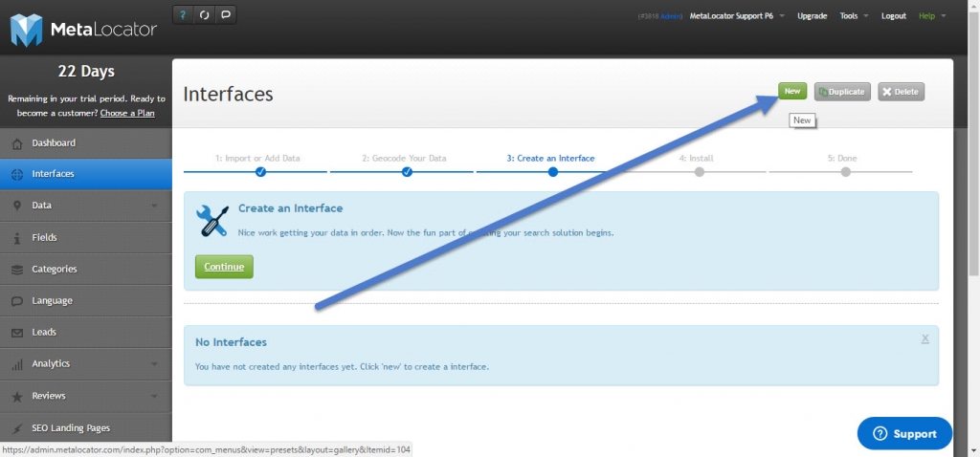Viewport: 980px width, 457px height.
Task: Open the Fields sidebar item
Action: (85, 238)
